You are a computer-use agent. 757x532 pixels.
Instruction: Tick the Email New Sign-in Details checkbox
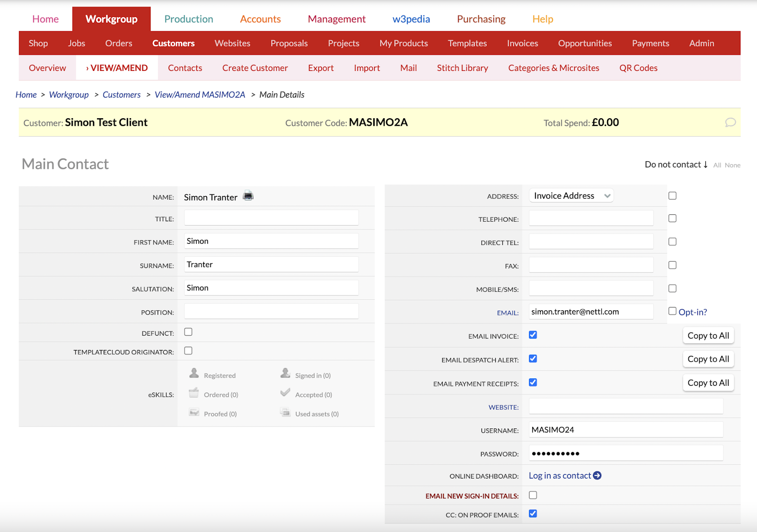[x=533, y=495]
